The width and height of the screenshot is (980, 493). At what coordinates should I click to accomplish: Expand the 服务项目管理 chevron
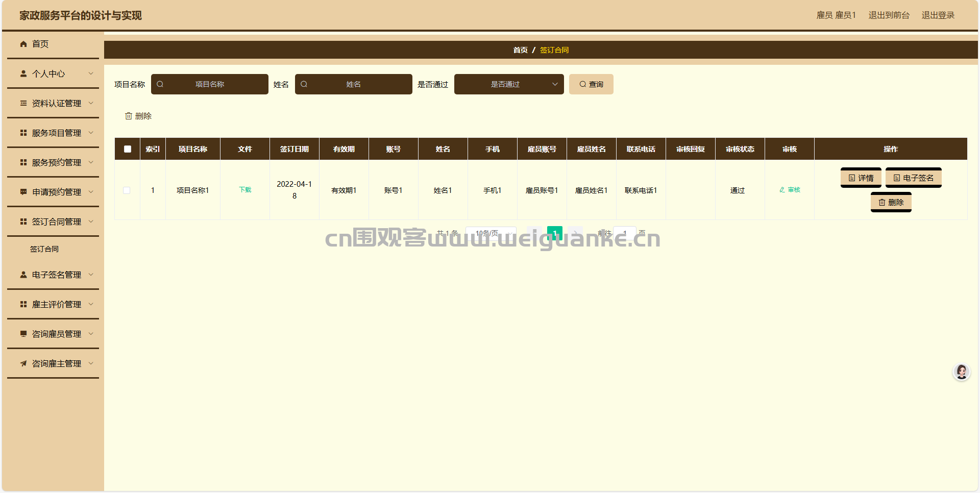click(x=91, y=133)
